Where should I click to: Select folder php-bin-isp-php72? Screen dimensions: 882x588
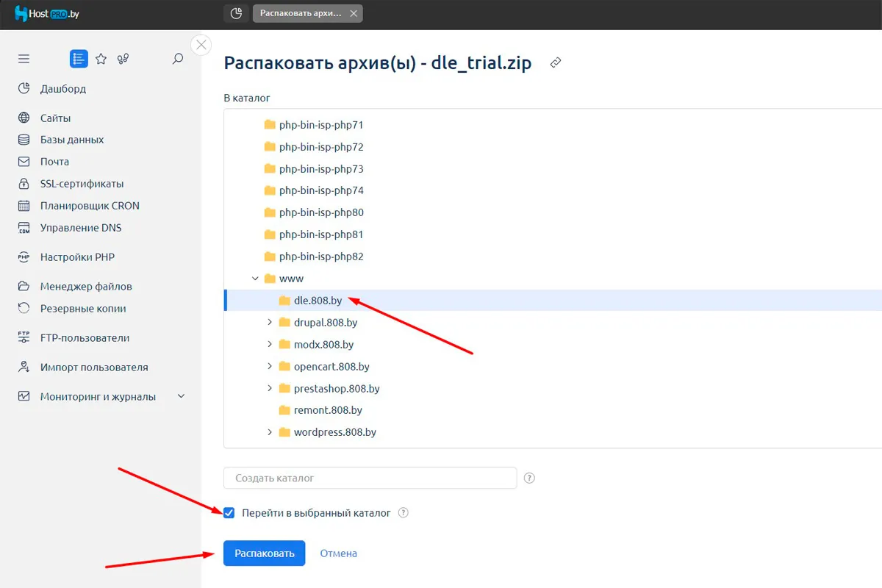pos(321,147)
